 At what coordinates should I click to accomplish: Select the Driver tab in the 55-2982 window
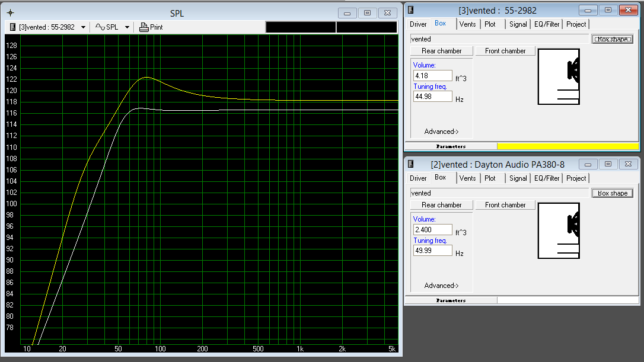[x=417, y=24]
